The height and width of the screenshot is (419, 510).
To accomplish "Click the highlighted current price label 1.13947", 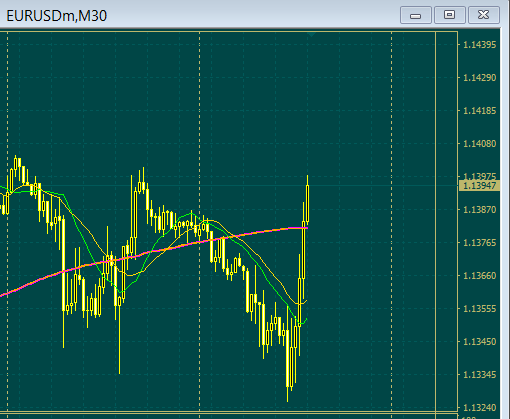I will pos(479,186).
